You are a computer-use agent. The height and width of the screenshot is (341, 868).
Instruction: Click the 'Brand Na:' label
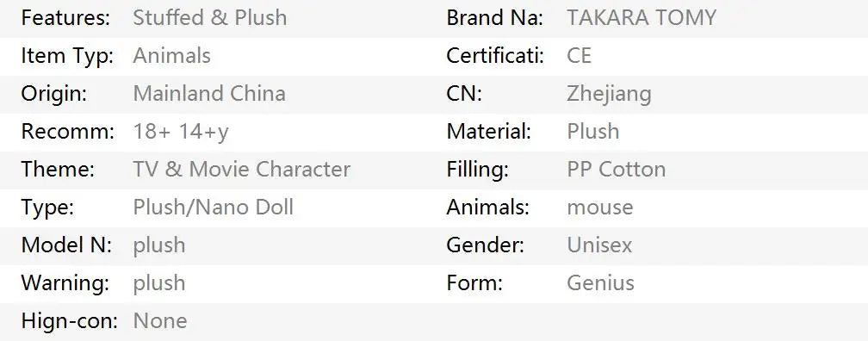click(x=495, y=18)
